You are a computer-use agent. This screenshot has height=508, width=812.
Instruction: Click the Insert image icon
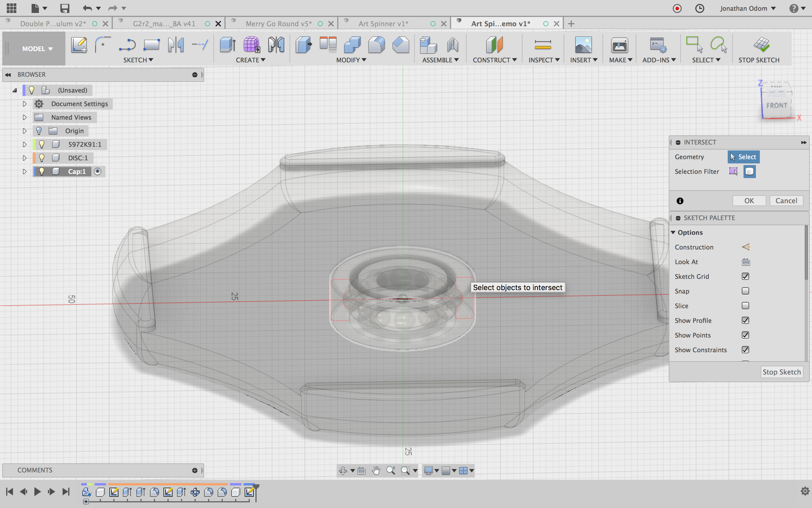(583, 44)
